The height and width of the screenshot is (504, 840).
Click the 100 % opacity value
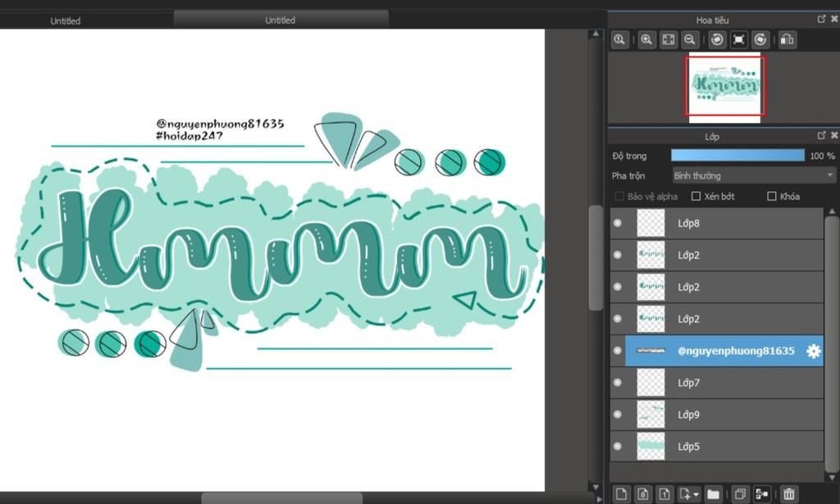(822, 156)
